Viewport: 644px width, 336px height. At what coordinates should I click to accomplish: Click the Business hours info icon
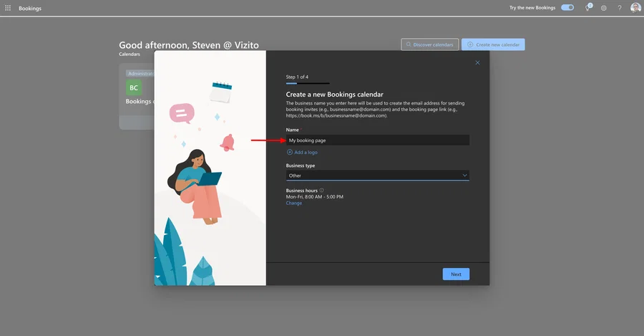pyautogui.click(x=321, y=190)
